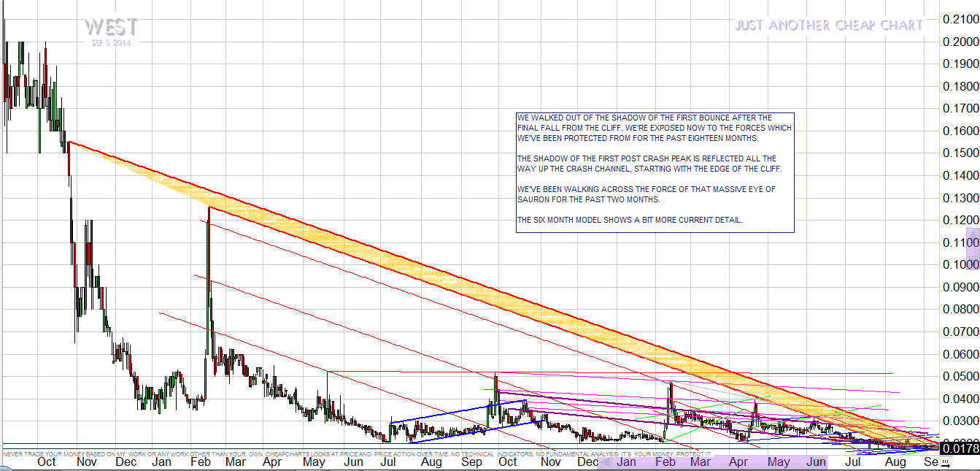980x471 pixels.
Task: Click the purple time-axis scrollbar at Mar
Action: click(699, 462)
